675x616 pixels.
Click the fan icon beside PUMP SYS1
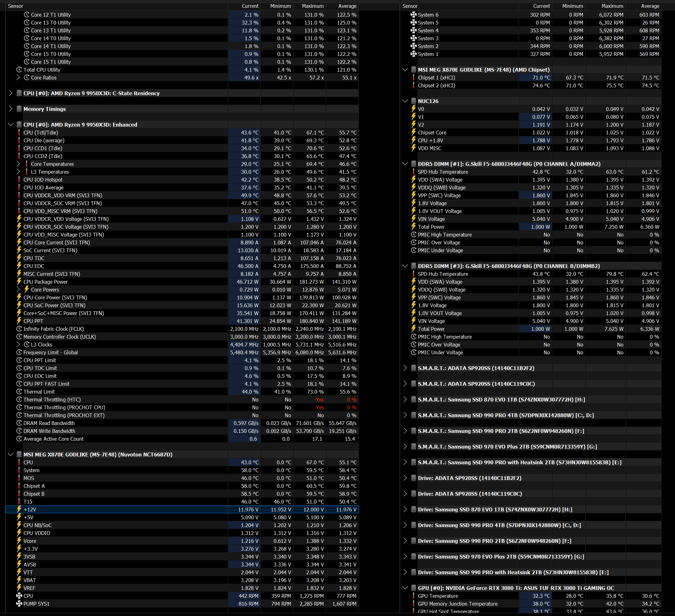tap(19, 604)
